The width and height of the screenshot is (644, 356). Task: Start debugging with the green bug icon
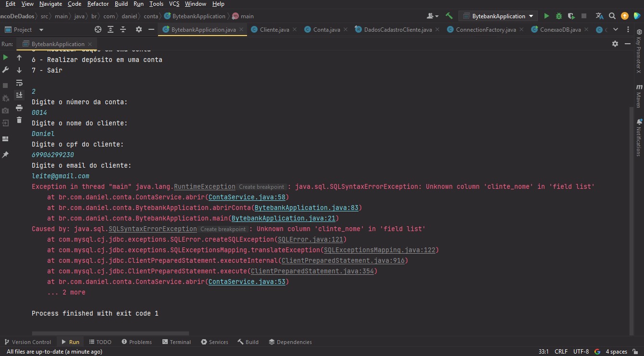pos(559,16)
